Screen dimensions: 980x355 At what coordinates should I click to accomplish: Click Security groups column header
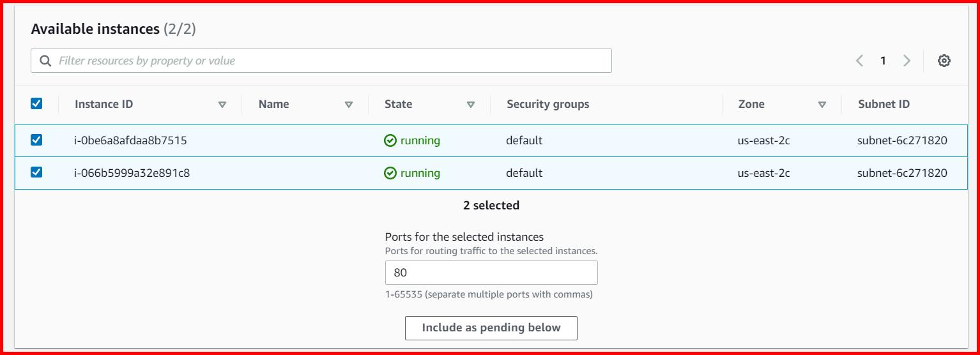(548, 104)
